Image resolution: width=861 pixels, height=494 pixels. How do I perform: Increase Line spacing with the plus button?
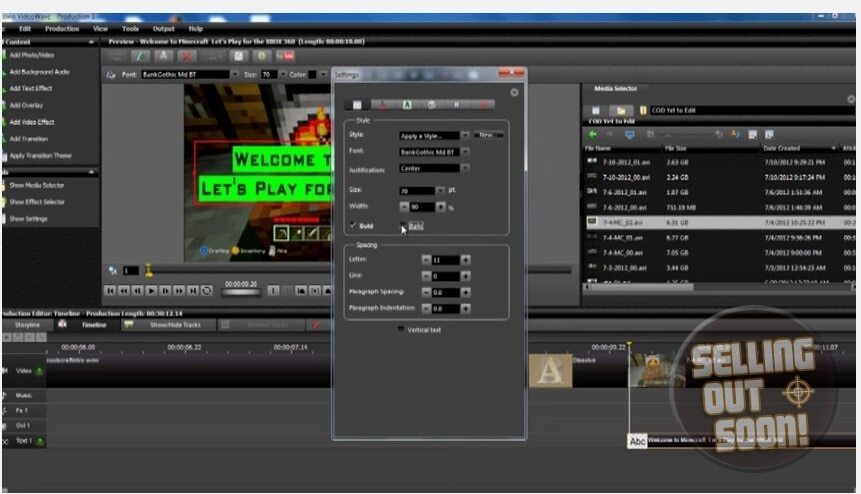click(x=466, y=276)
